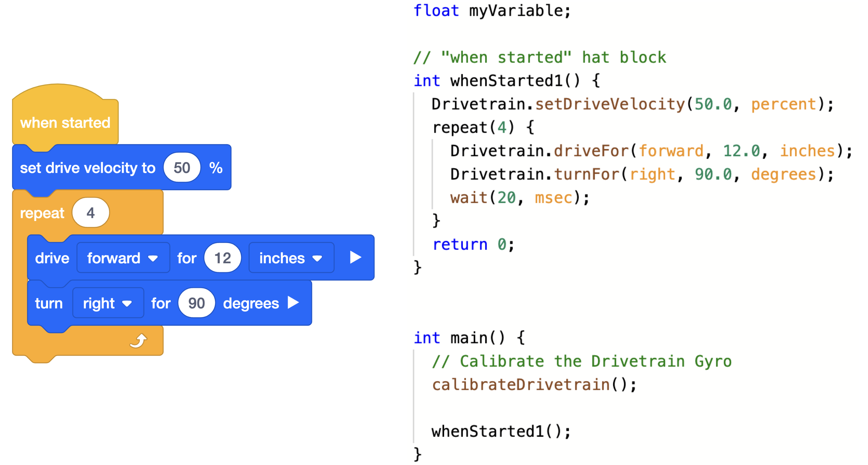Click the repeat count 4 field

pyautogui.click(x=90, y=213)
